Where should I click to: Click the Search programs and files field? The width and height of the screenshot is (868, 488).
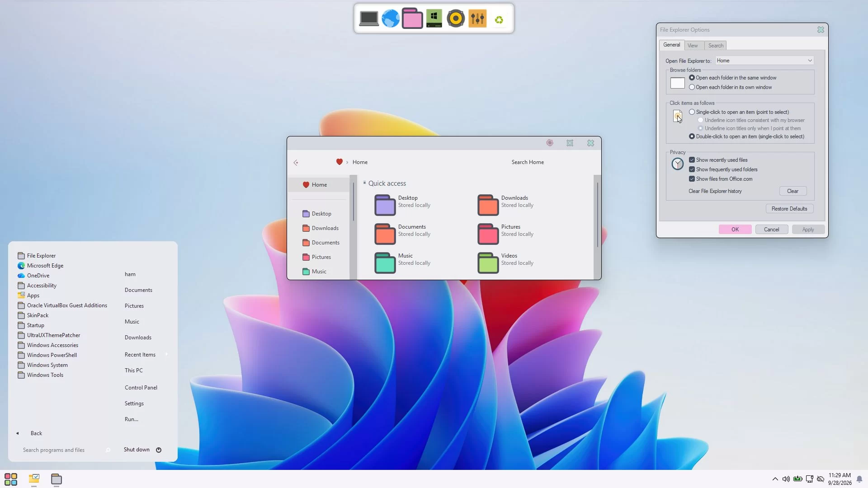pos(63,450)
